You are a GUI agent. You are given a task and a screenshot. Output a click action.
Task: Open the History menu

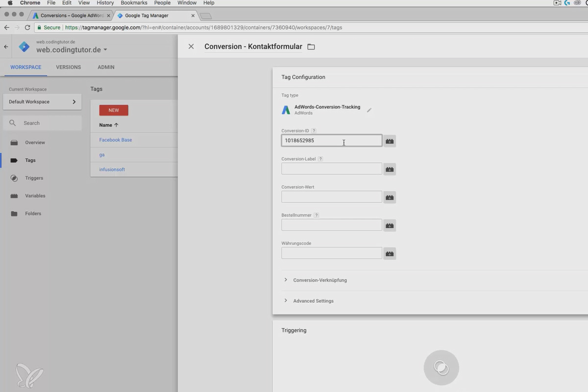105,3
